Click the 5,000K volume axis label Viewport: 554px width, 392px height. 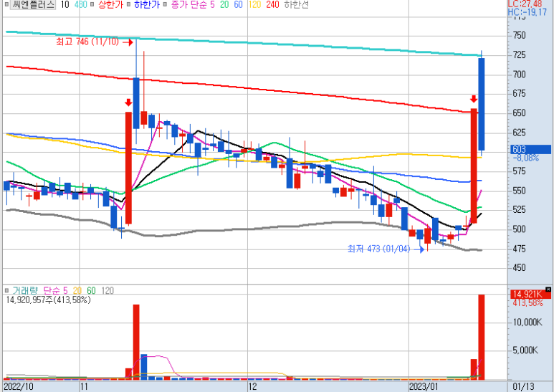coord(525,350)
